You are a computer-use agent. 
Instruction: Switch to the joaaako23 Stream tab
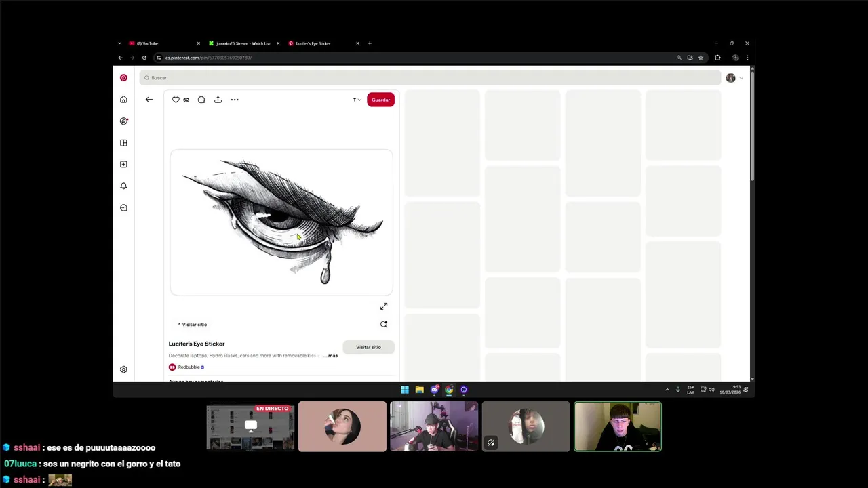pos(243,43)
